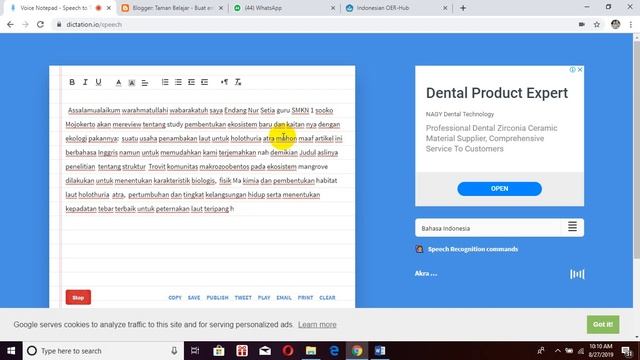The width and height of the screenshot is (640, 360).
Task: Click the TWEET link below notepad
Action: point(243,298)
